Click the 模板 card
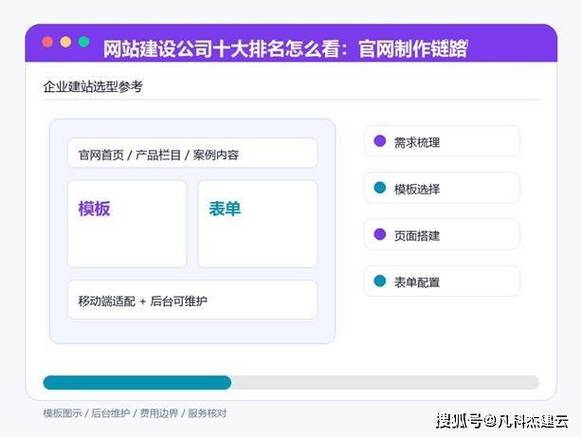 127,224
